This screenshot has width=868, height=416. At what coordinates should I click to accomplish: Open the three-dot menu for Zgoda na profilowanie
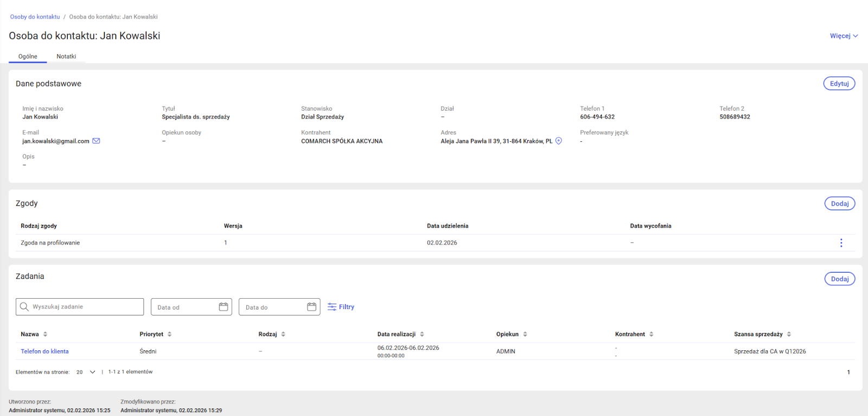pyautogui.click(x=841, y=243)
